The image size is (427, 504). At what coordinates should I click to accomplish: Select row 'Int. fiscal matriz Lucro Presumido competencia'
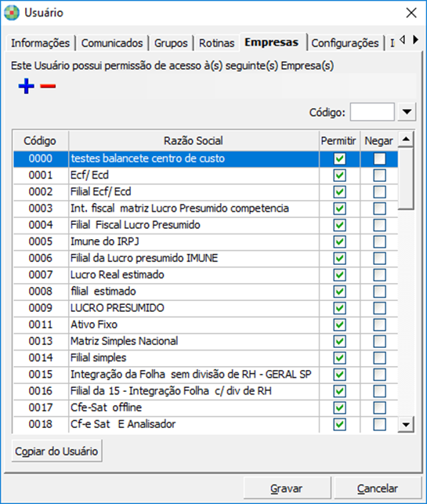[x=205, y=208]
